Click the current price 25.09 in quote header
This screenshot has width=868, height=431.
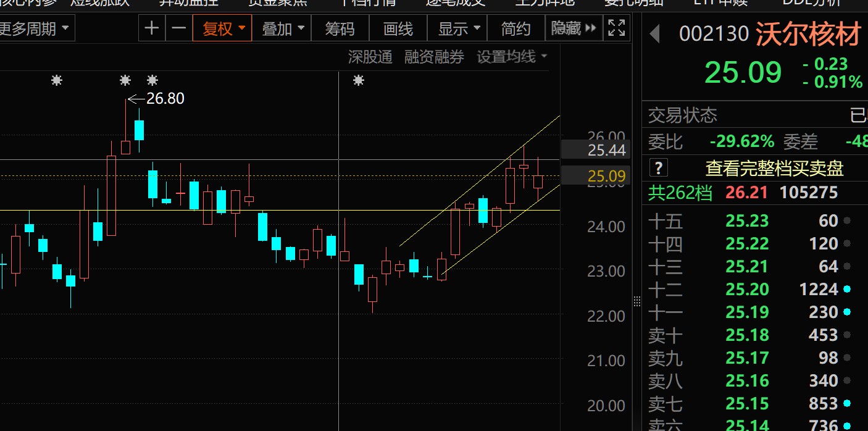coord(743,72)
